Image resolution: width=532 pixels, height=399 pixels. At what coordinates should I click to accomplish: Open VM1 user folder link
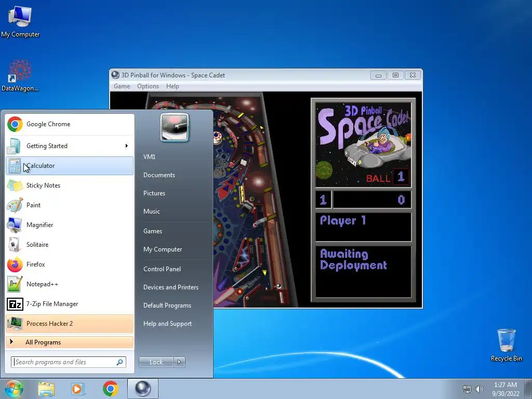[149, 157]
